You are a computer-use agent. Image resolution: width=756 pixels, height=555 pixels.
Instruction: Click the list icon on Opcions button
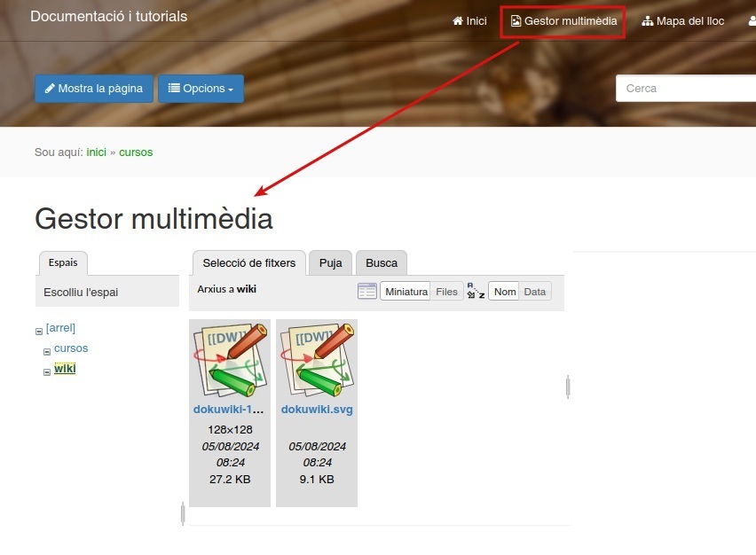click(x=174, y=88)
